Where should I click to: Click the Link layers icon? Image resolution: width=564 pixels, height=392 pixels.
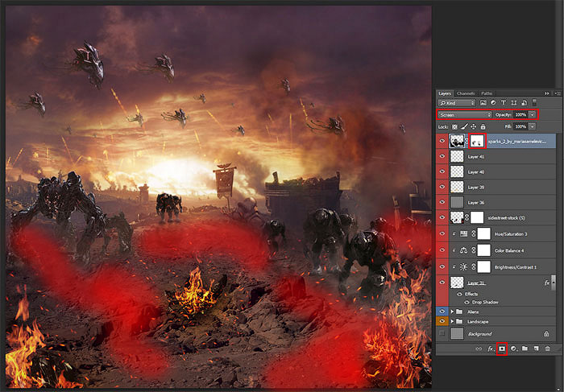(479, 349)
